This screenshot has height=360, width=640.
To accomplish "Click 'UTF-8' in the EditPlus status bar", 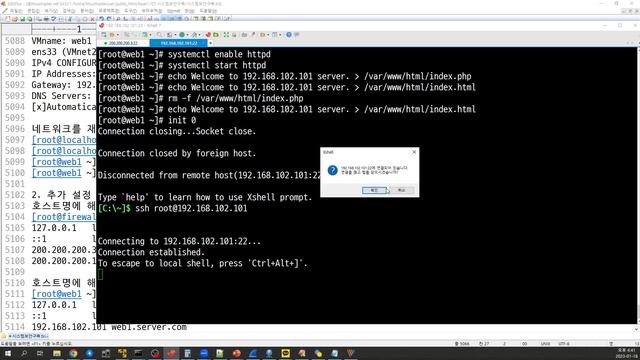I will click(x=564, y=344).
